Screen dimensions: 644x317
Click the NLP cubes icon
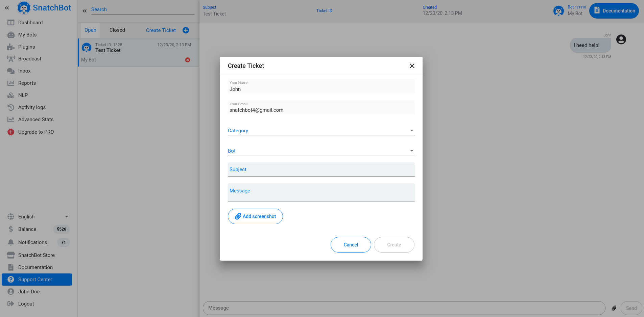[11, 95]
